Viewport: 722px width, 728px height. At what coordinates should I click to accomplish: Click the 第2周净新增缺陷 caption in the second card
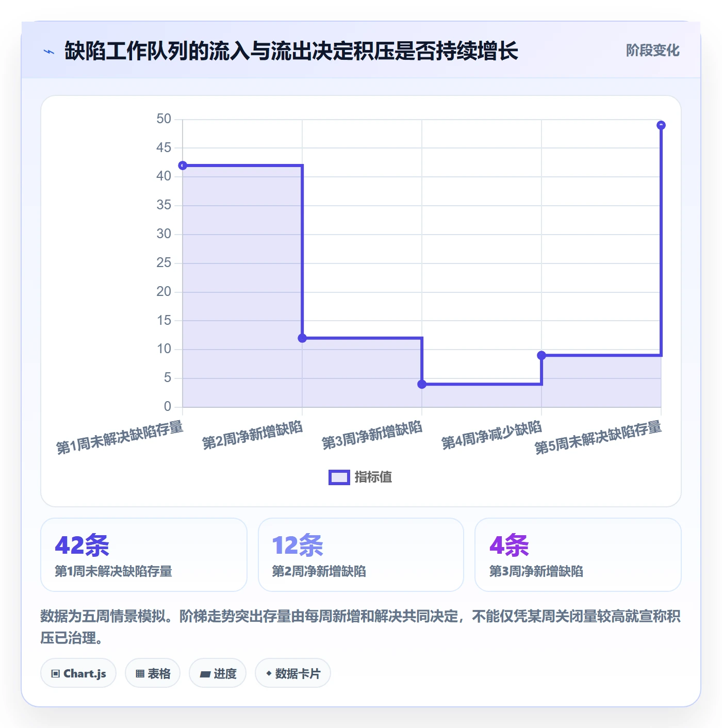coord(319,571)
